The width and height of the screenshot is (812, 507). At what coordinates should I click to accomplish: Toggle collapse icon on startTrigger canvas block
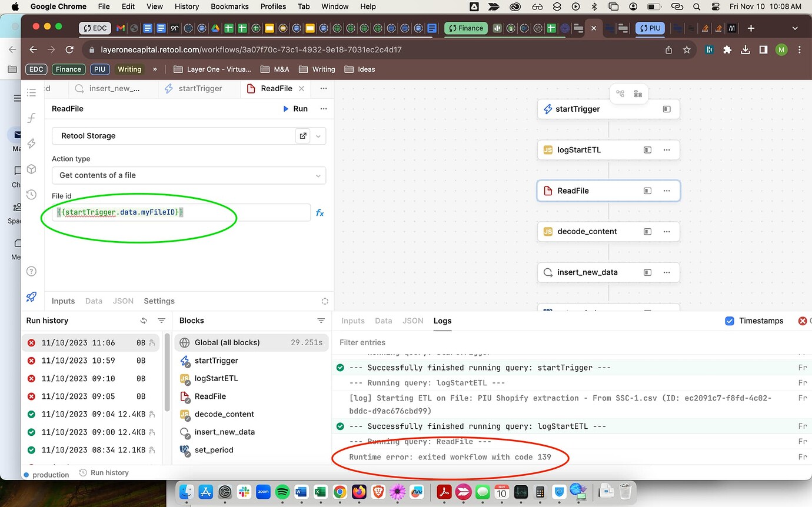(x=666, y=109)
